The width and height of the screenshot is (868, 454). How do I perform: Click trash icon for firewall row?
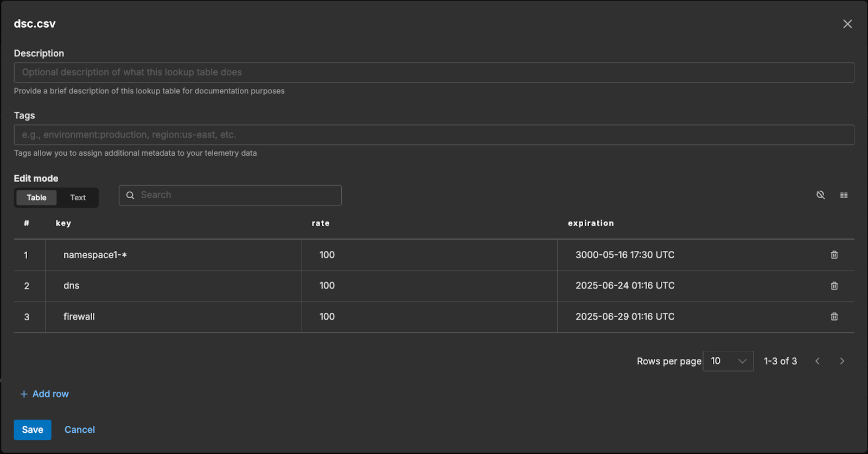834,317
